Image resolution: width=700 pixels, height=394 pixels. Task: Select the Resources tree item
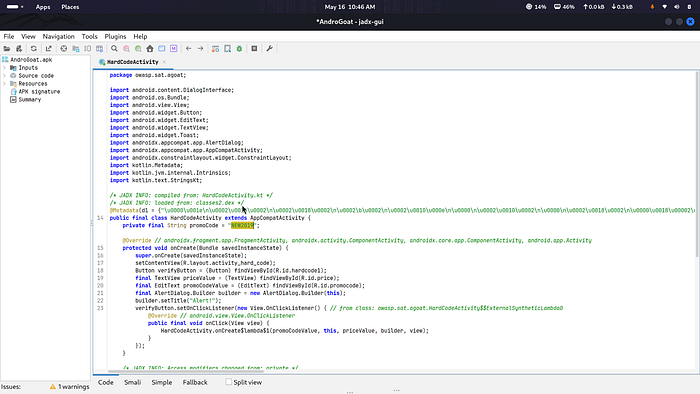pyautogui.click(x=33, y=84)
